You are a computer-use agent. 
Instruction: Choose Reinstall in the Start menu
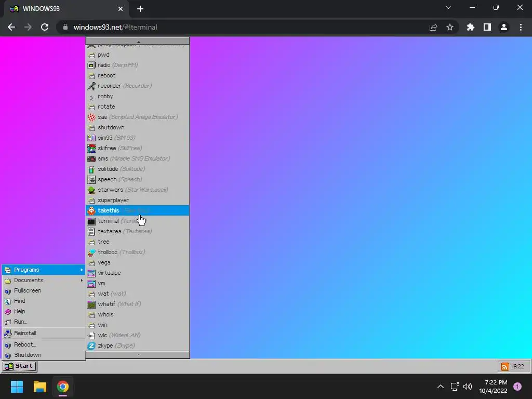tap(44, 333)
